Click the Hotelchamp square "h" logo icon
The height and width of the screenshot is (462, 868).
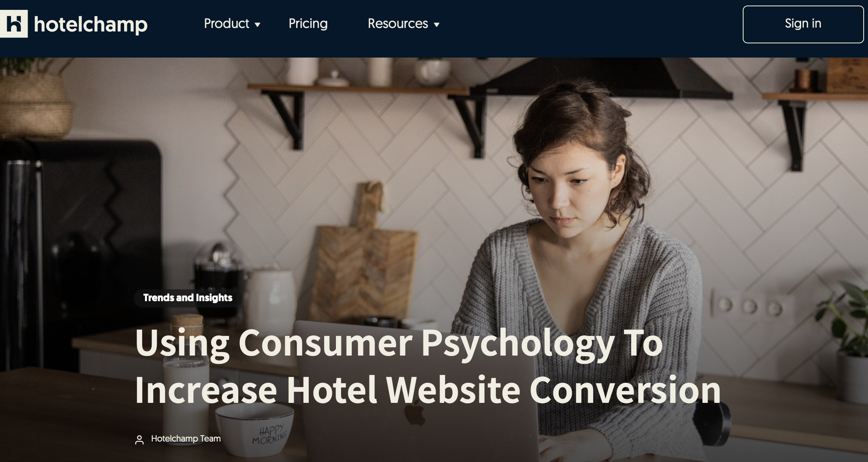click(x=14, y=24)
